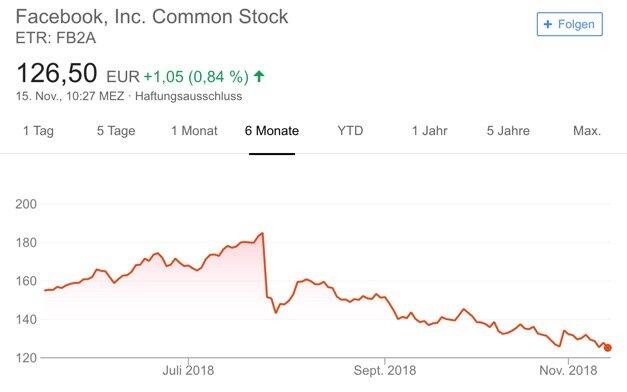Select the 1 Monat range tab

[194, 131]
